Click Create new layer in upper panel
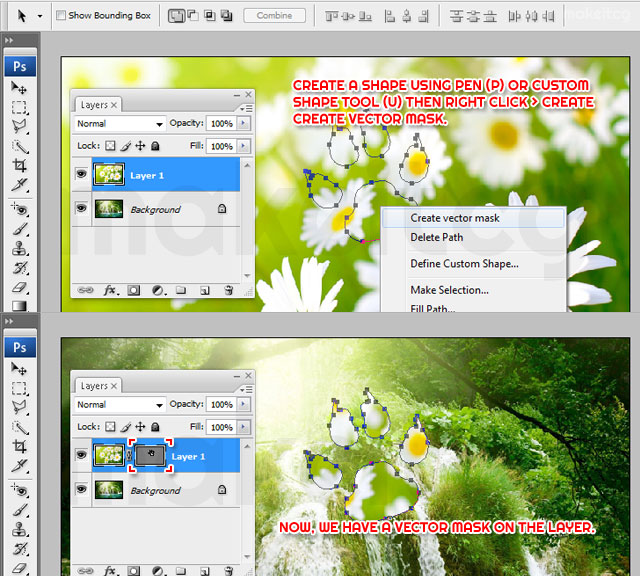The height and width of the screenshot is (576, 640). pyautogui.click(x=204, y=290)
